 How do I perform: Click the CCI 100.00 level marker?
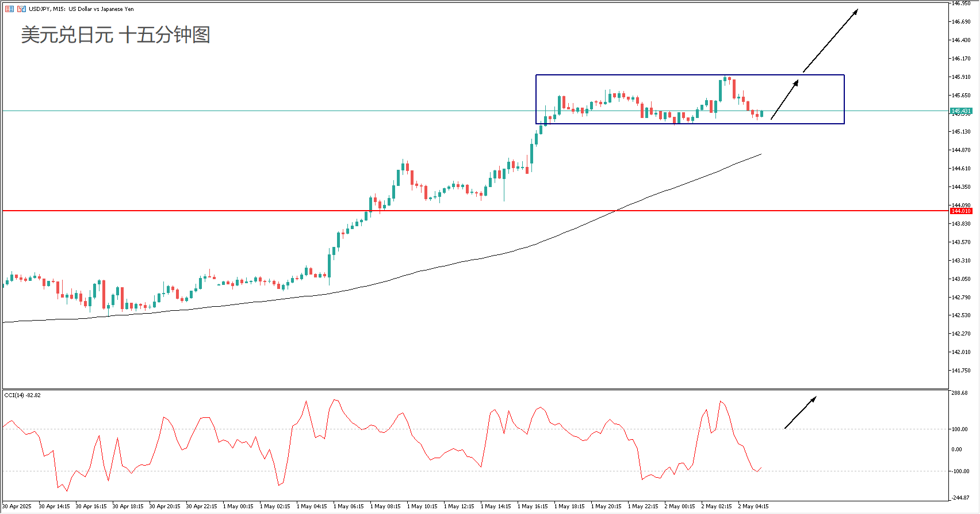click(960, 429)
